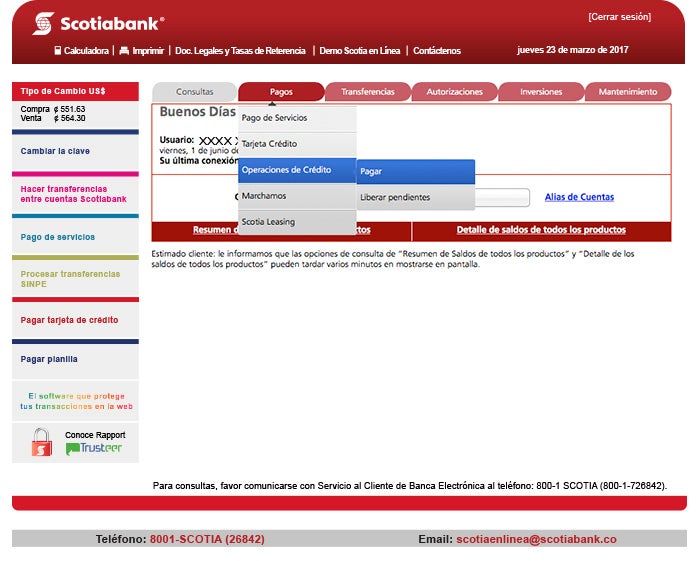Image resolution: width=700 pixels, height=561 pixels.
Task: Open the Inversiones tab
Action: pos(541,92)
